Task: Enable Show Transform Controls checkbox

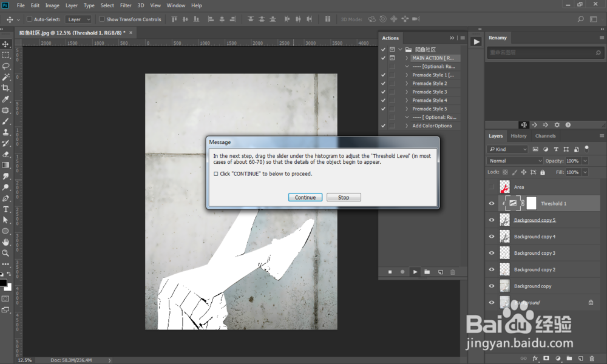Action: tap(102, 19)
